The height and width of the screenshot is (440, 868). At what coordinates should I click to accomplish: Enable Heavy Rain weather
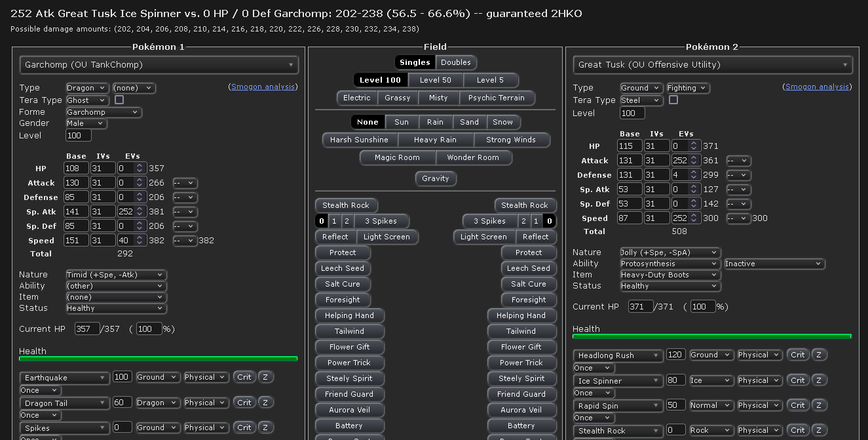[436, 140]
